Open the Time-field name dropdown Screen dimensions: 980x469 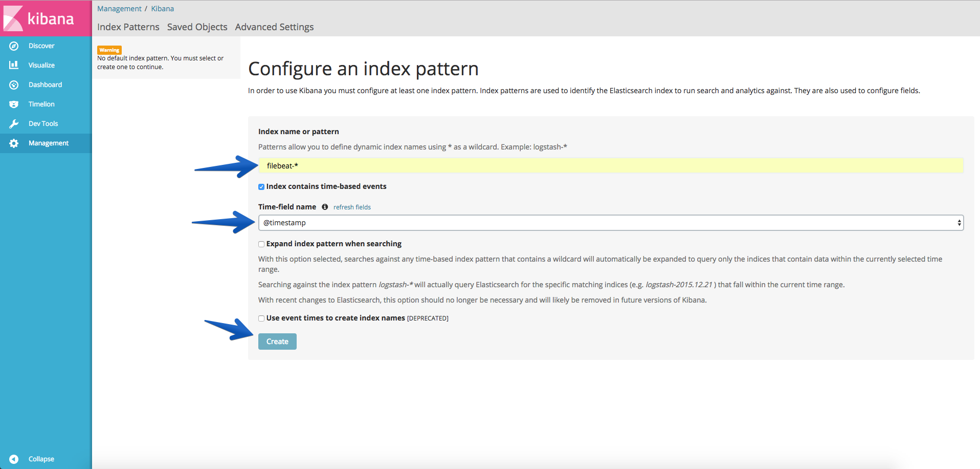tap(611, 223)
